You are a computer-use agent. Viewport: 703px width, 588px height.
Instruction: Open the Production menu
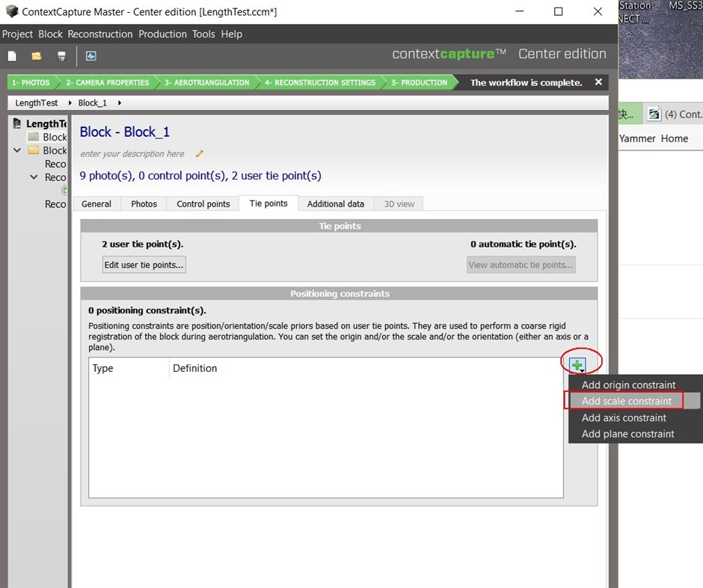[162, 34]
